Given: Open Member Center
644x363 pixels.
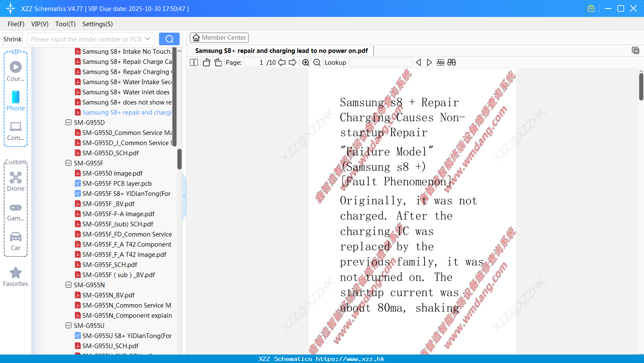Looking at the screenshot, I should click(x=219, y=38).
